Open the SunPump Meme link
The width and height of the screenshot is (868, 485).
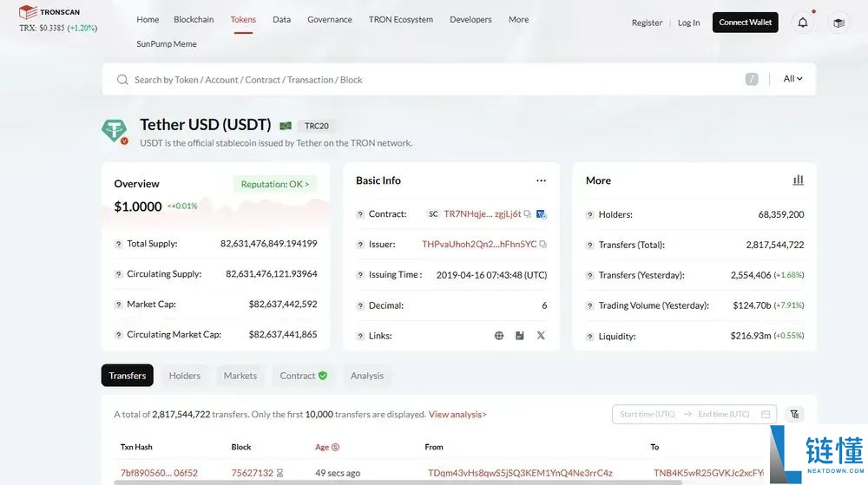(167, 43)
